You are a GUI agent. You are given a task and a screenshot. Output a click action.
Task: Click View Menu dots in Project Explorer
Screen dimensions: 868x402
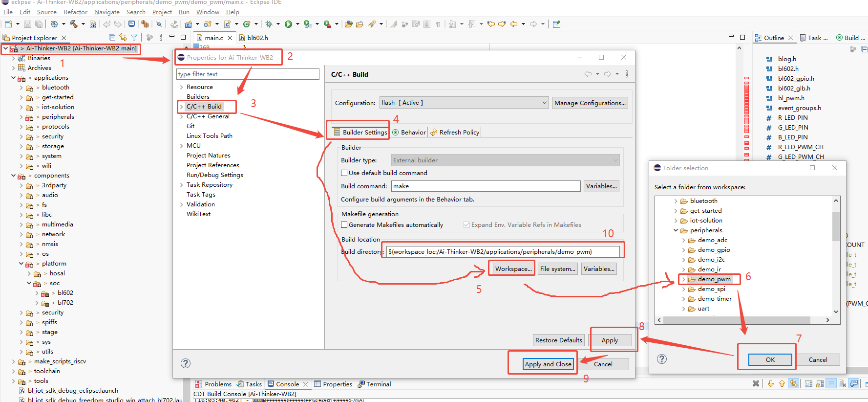pyautogui.click(x=161, y=38)
